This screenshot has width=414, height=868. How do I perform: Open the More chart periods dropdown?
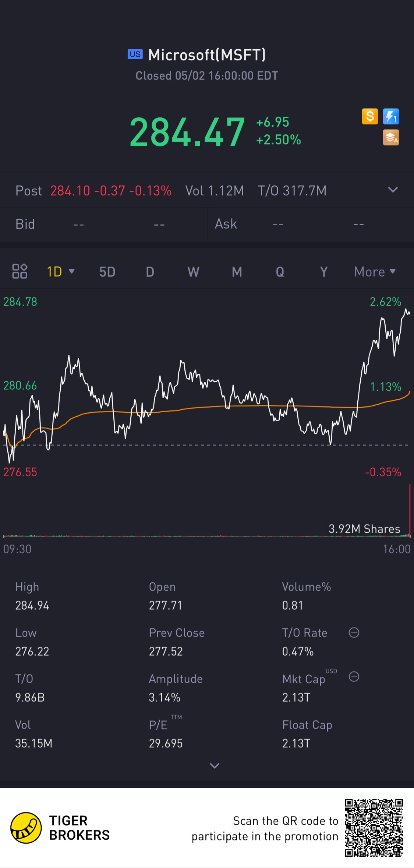pyautogui.click(x=375, y=272)
